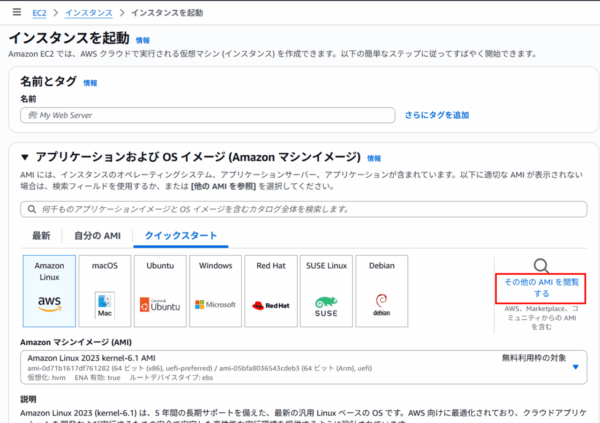Click the AMI ID text ami-0d71b1617df761282
The width and height of the screenshot is (600, 423).
click(68, 368)
